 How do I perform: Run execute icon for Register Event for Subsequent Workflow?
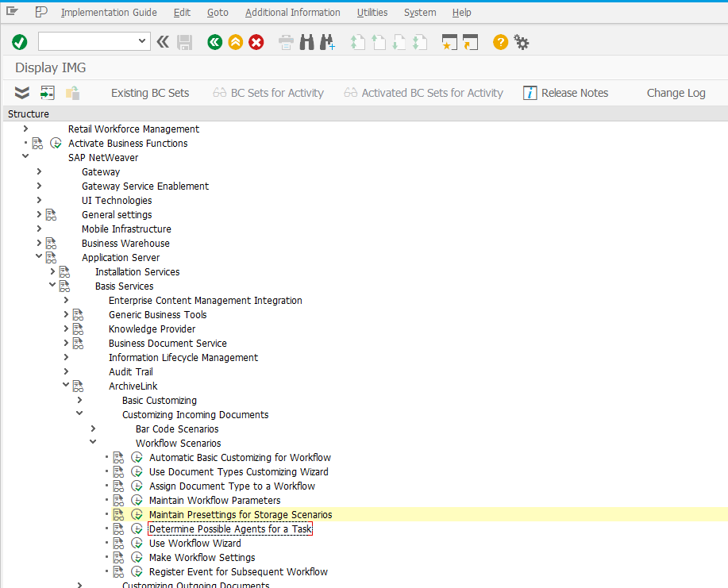pos(137,572)
